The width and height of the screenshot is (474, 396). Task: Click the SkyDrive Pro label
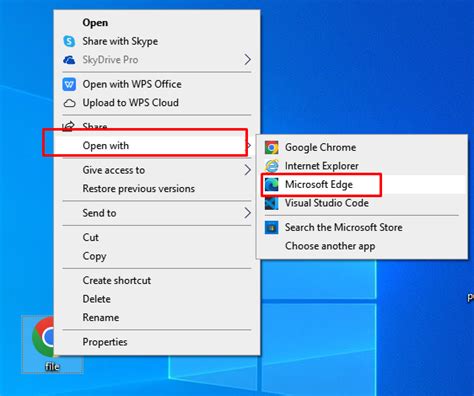[110, 60]
